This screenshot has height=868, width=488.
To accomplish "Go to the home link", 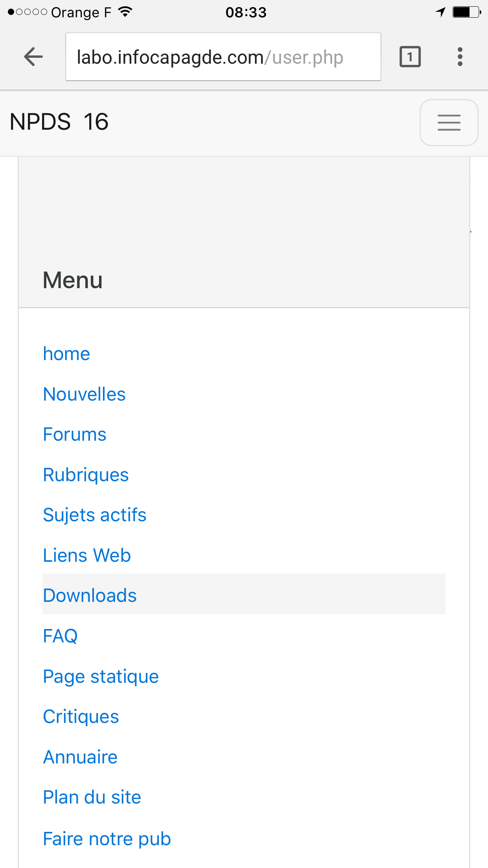I will point(66,354).
